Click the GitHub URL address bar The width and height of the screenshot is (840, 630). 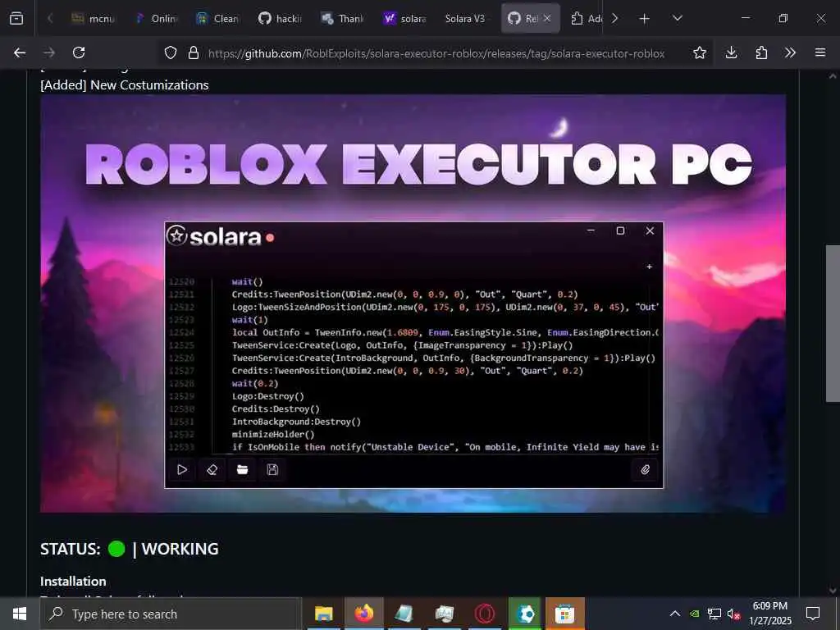[436, 53]
